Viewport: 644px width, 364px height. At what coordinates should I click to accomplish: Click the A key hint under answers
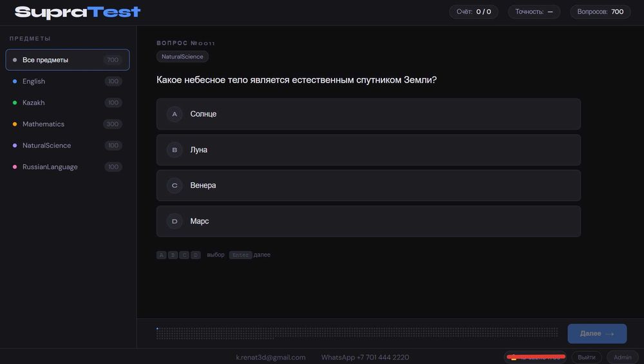tap(162, 255)
